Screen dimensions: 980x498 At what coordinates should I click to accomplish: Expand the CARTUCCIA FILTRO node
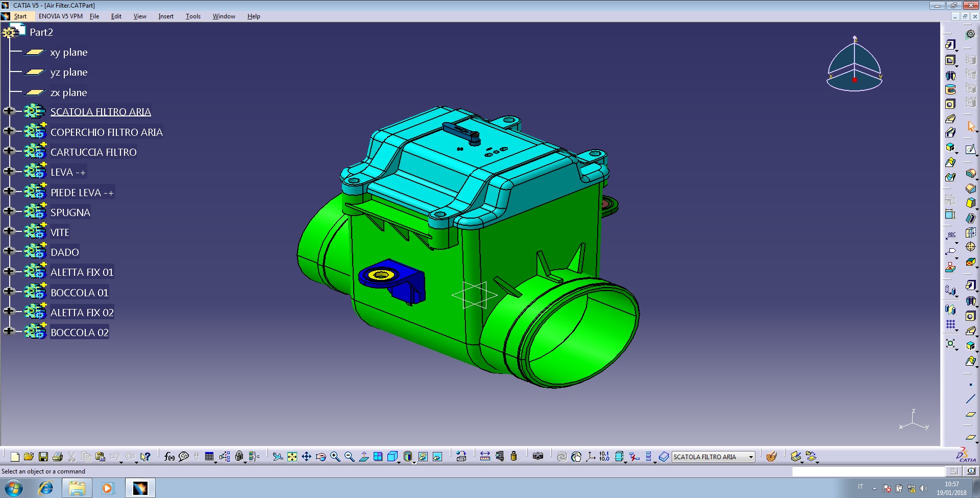pyautogui.click(x=8, y=151)
